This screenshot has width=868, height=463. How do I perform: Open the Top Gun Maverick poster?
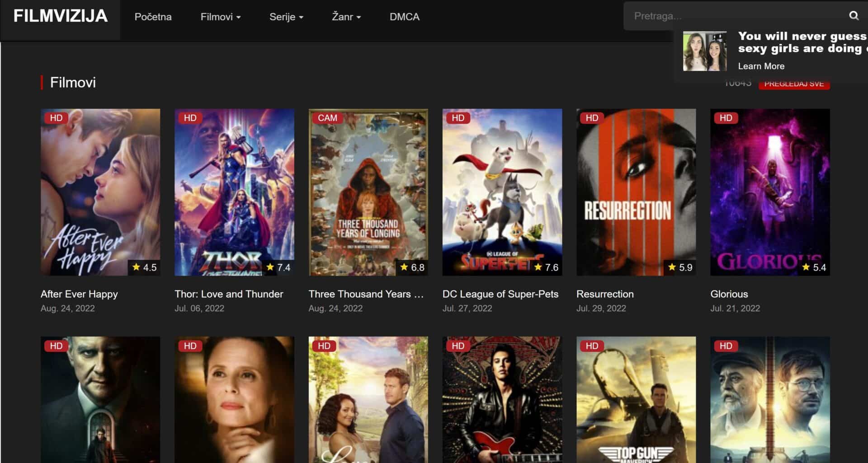(636, 399)
